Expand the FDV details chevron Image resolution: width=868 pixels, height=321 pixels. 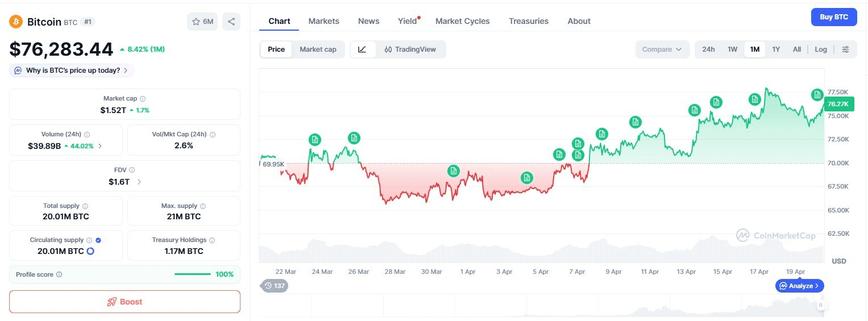139,182
